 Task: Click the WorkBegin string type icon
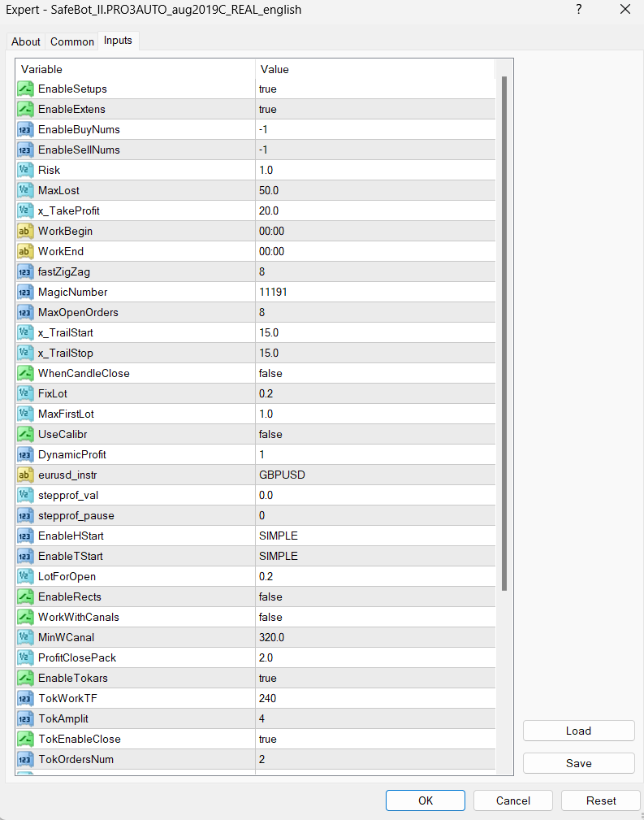coord(26,231)
